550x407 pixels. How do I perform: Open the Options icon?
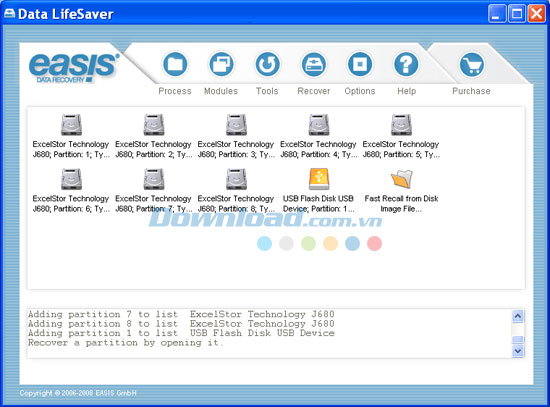point(360,64)
